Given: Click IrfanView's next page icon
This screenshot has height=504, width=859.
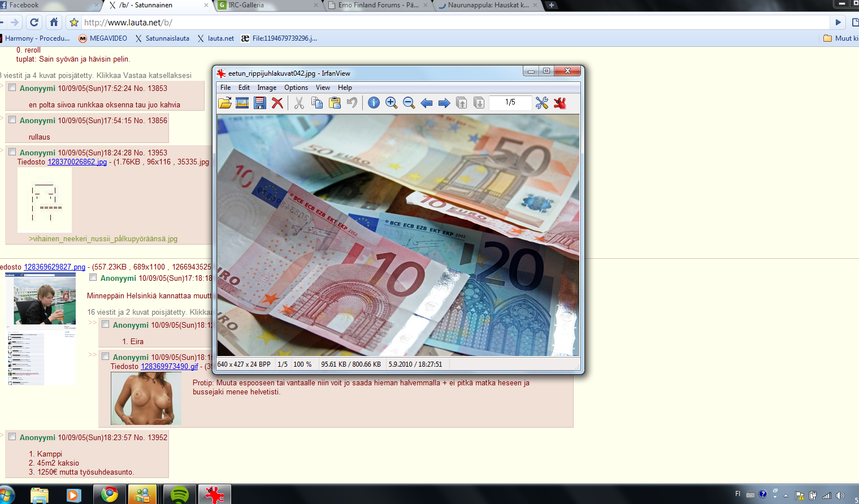Looking at the screenshot, I should pyautogui.click(x=479, y=103).
